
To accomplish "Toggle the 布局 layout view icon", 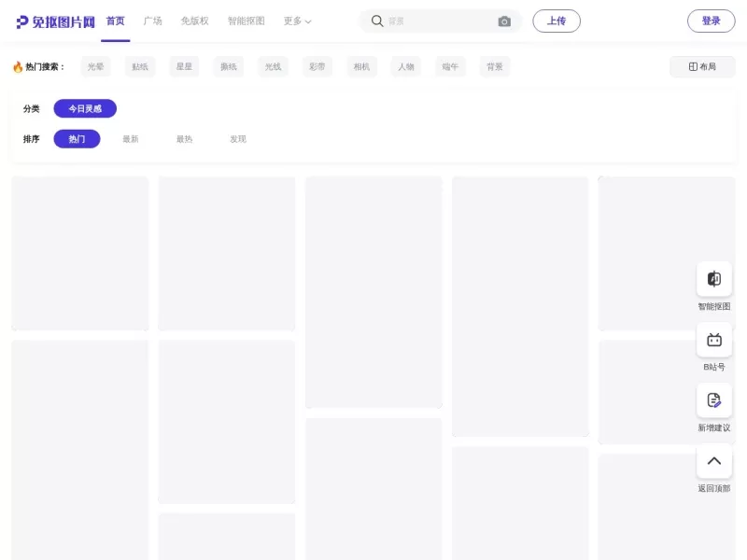I will click(701, 66).
